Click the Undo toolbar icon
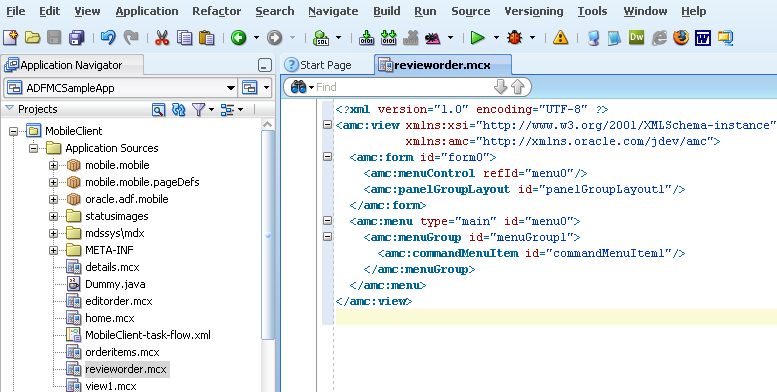Screen dimensions: 777x392 click(108, 38)
